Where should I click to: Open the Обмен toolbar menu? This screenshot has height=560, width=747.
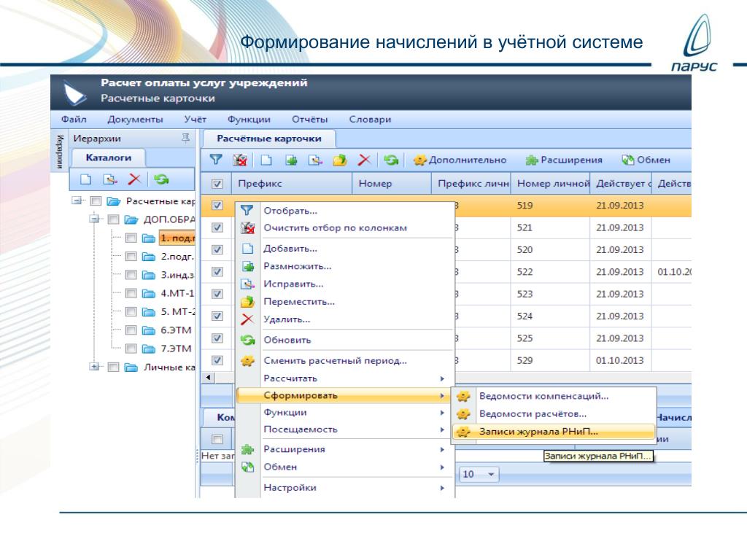[646, 160]
